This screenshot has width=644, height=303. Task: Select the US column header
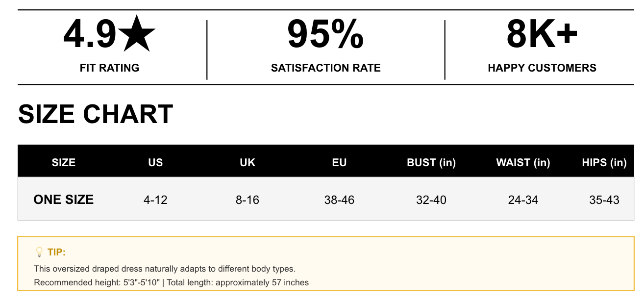155,162
